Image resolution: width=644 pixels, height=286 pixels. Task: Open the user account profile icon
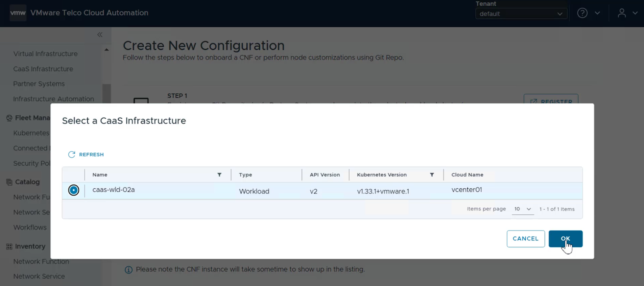[x=622, y=13]
